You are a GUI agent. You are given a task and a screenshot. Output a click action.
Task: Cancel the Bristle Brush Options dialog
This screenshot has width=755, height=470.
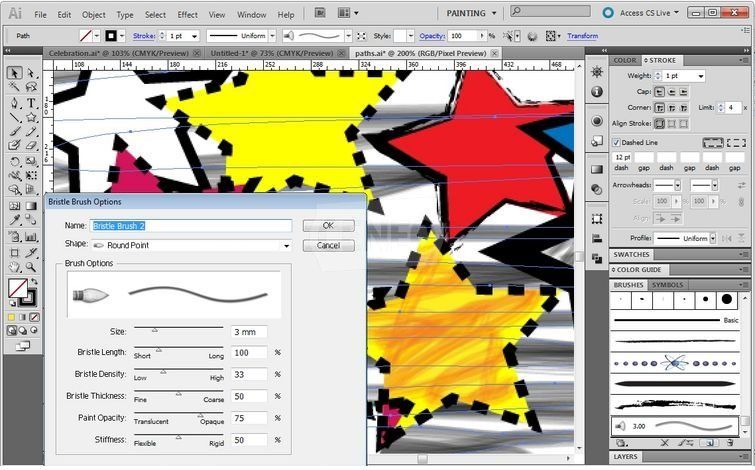pos(328,245)
